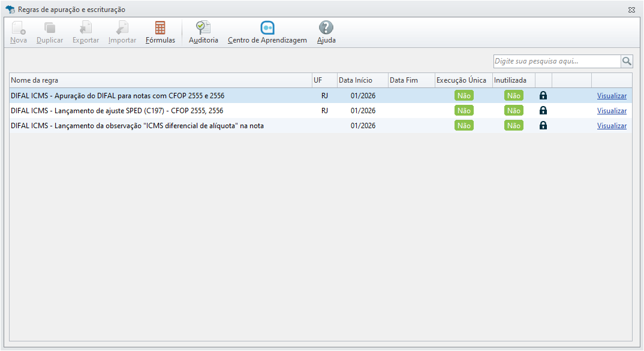Click 01/2026 date in ajuste SPED row
The image size is (644, 351).
[x=363, y=111]
